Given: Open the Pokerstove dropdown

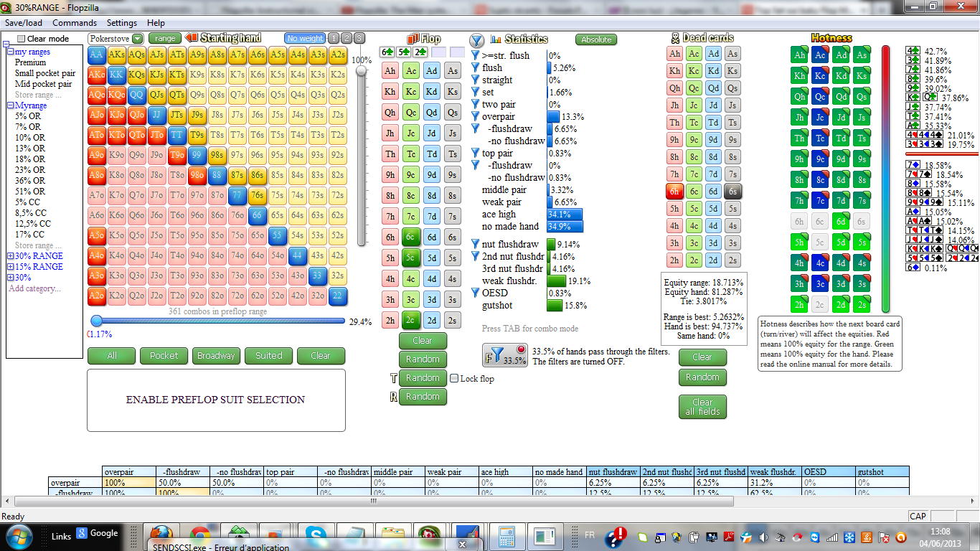Looking at the screenshot, I should pos(116,38).
